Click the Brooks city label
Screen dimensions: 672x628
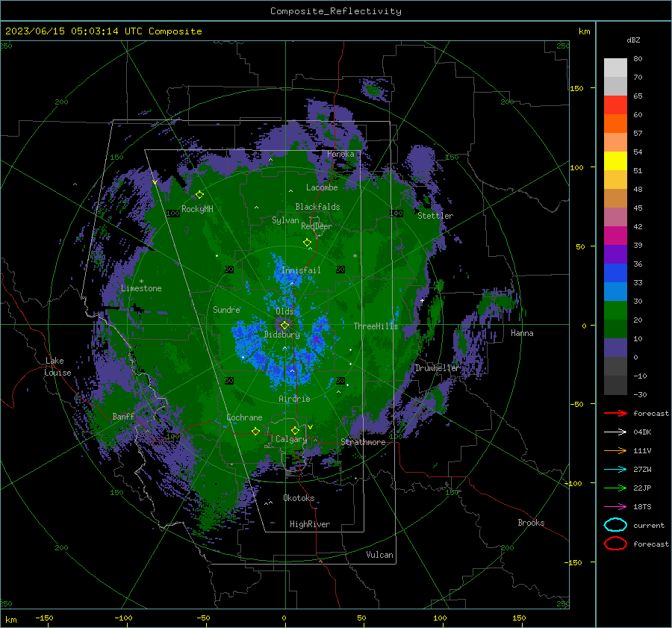click(x=531, y=523)
